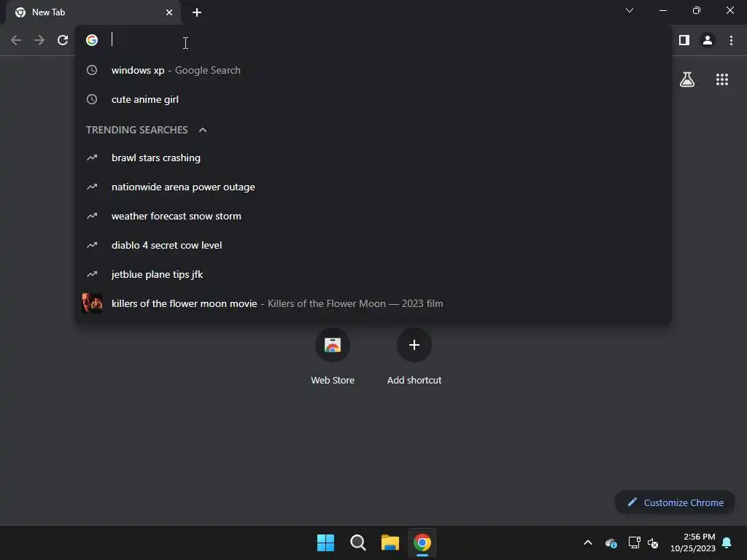Screen dimensions: 747x560
Task: Click the clock icon beside 'cute anime girl'
Action: click(x=92, y=99)
